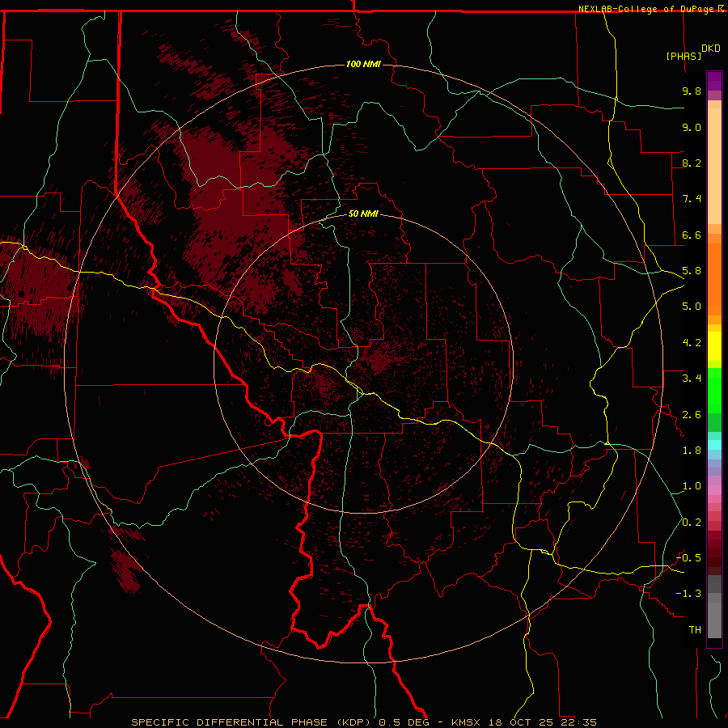The width and height of the screenshot is (728, 728).
Task: Click the -1.3 scale value
Action: 689,594
